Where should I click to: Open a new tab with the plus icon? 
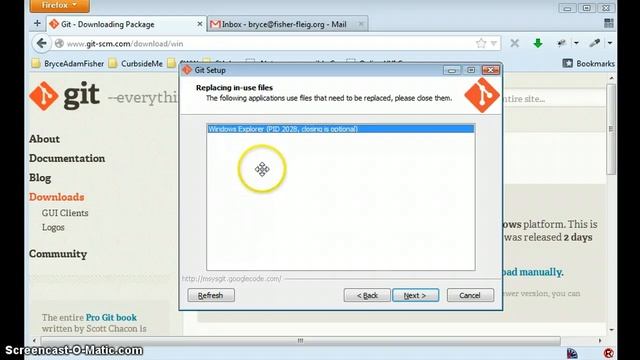point(37,24)
